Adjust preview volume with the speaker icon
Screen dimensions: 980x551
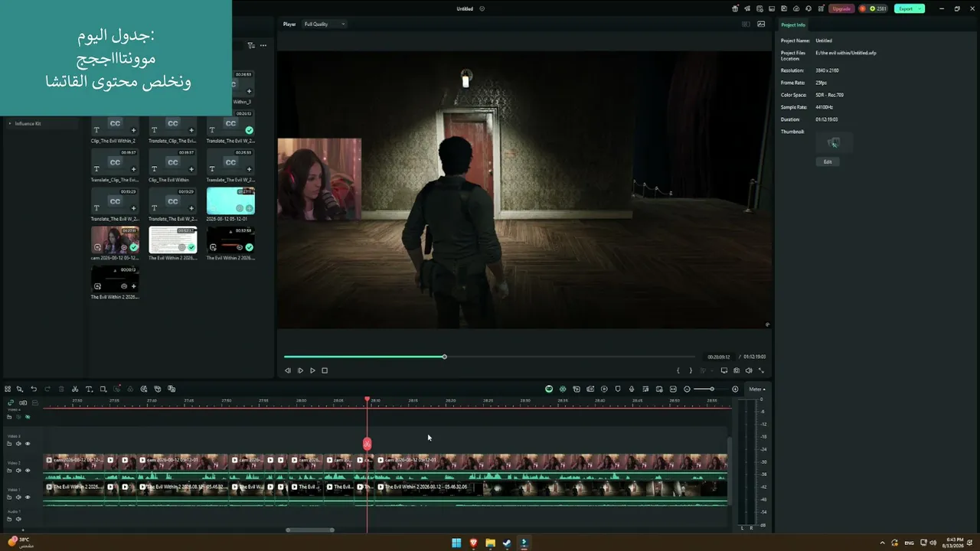[749, 370]
